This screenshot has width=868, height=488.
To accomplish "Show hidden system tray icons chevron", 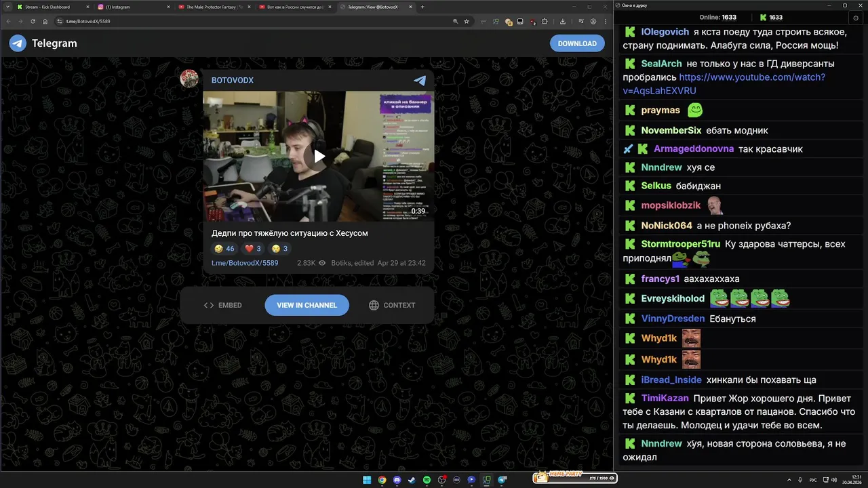I will coord(789,480).
